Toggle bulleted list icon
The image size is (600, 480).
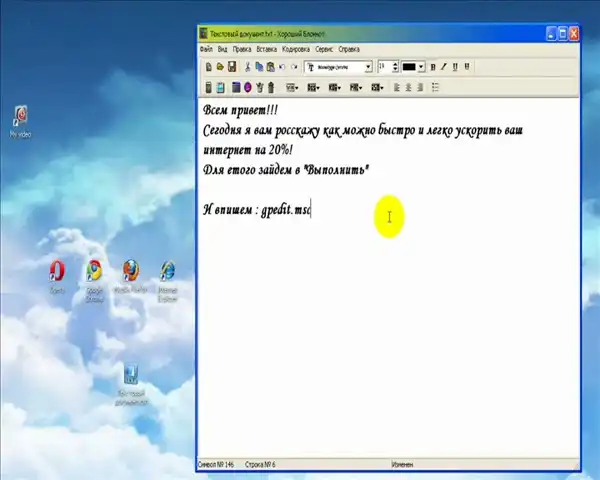pos(435,87)
